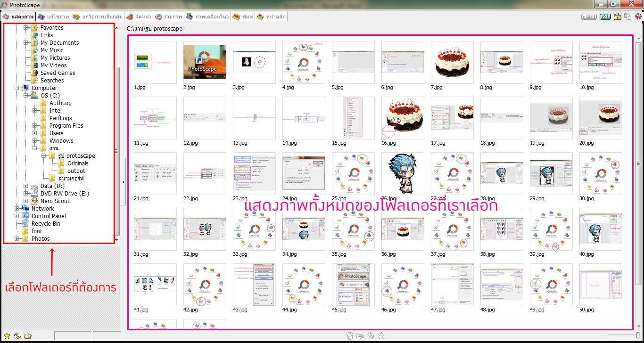Select the Saved Games folder

tap(58, 73)
